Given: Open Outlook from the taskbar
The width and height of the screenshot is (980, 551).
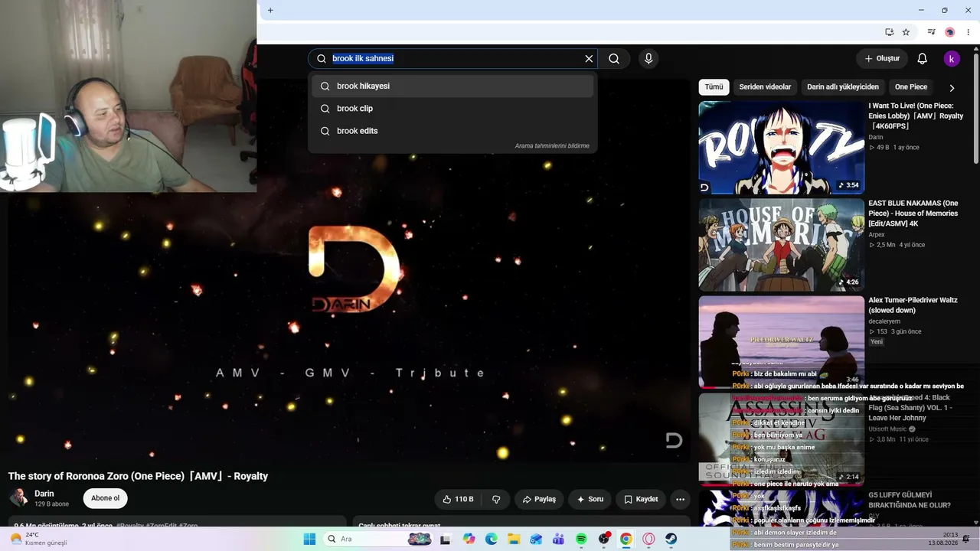Looking at the screenshot, I should (x=536, y=539).
